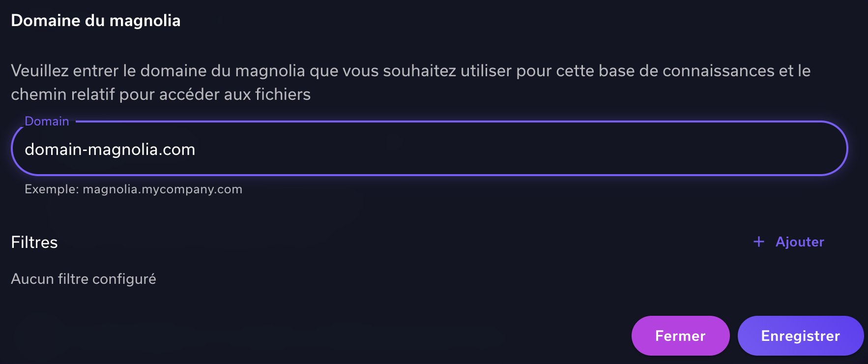Screen dimensions: 868x364
Task: Click the plus icon beside Ajouter
Action: (x=759, y=242)
